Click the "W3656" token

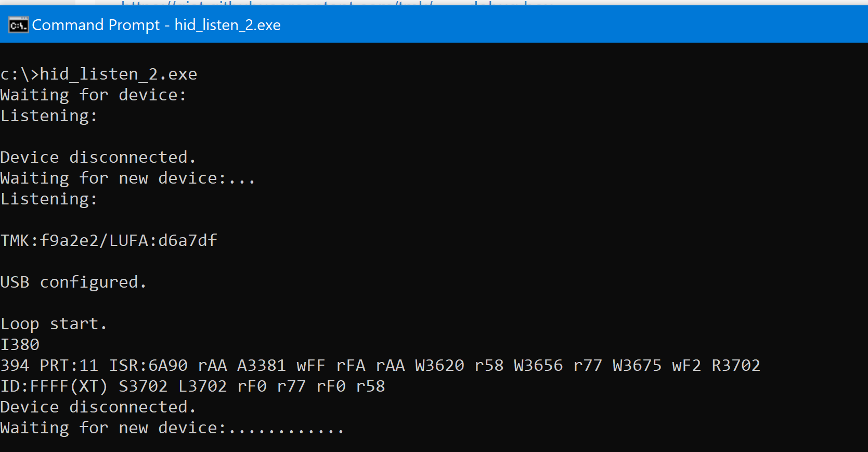(538, 366)
